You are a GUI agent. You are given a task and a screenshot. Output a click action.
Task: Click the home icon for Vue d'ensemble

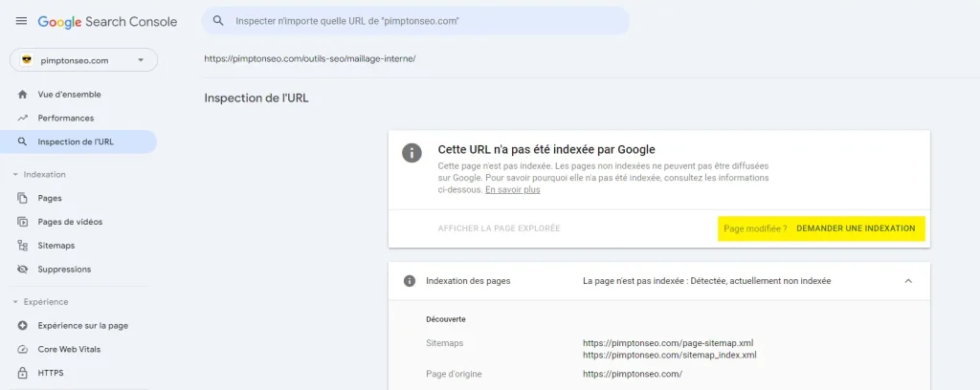click(23, 95)
